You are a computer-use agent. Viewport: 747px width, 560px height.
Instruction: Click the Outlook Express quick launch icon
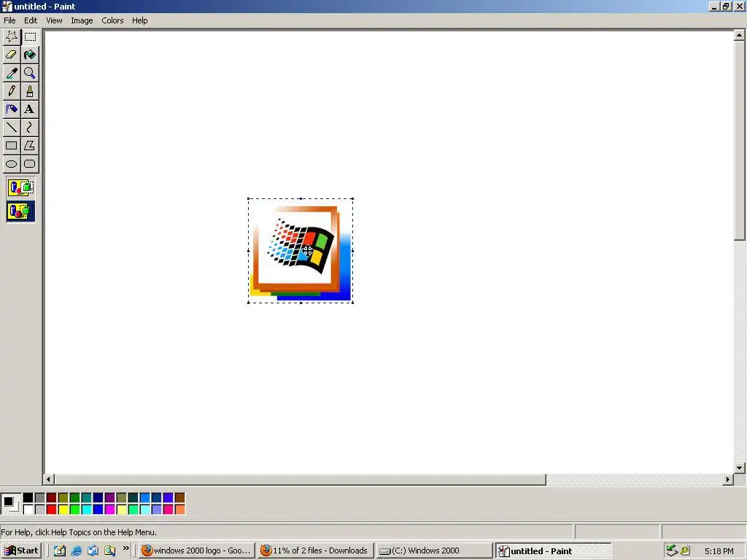point(93,551)
